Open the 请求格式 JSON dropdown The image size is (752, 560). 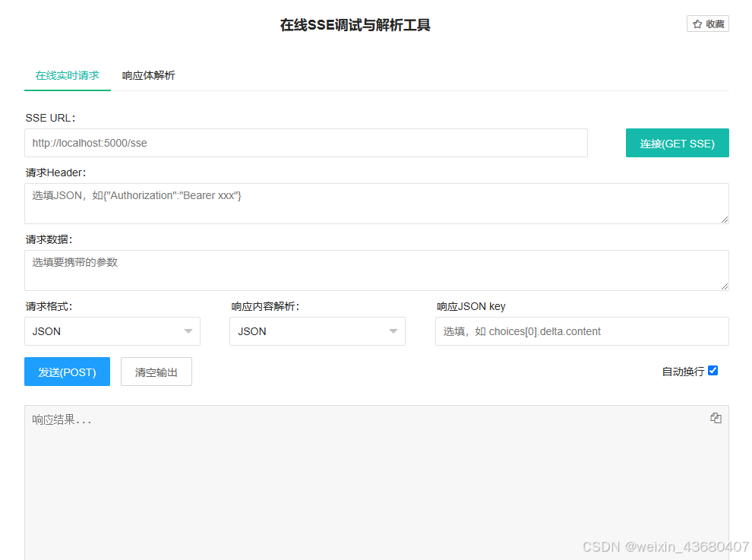[x=112, y=331]
